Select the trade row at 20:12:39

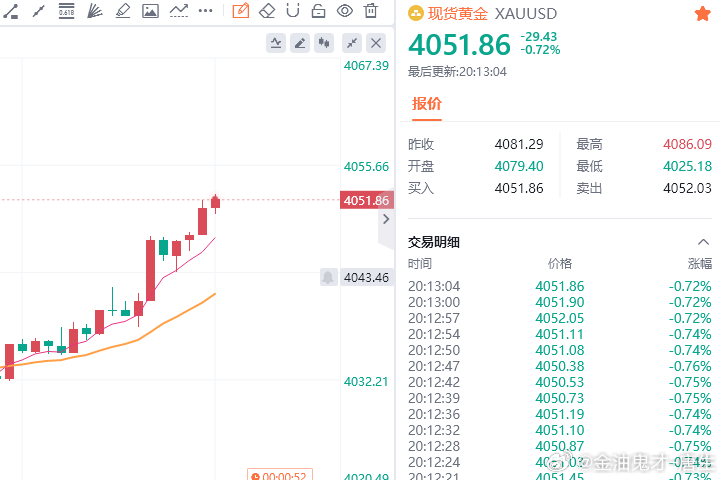pos(560,398)
